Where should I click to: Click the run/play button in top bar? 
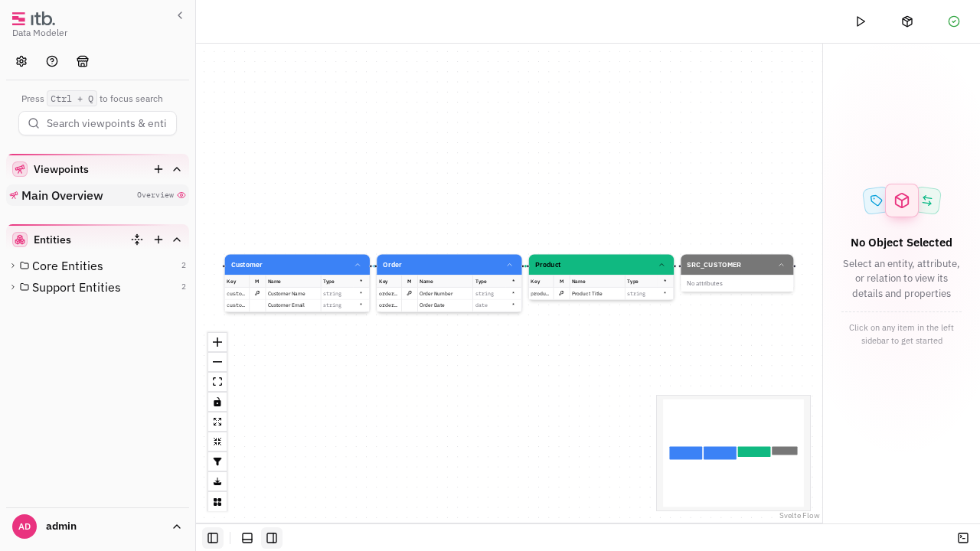861,21
